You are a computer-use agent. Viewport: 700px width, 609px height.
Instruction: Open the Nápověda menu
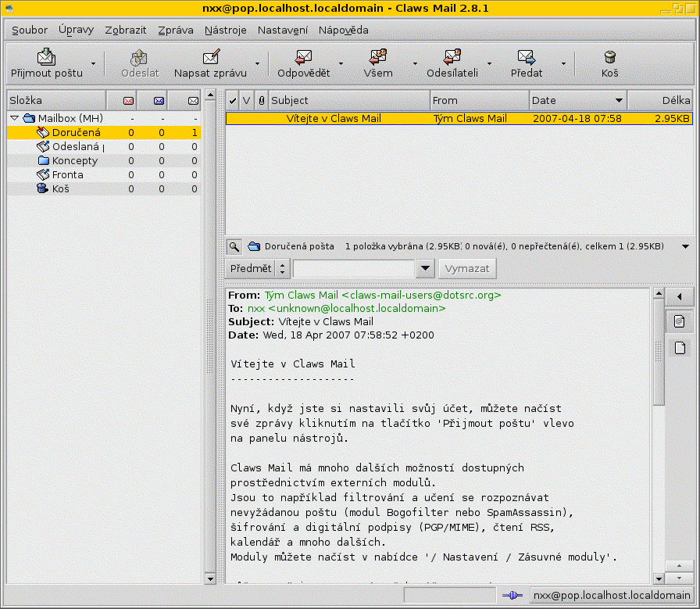(x=343, y=30)
